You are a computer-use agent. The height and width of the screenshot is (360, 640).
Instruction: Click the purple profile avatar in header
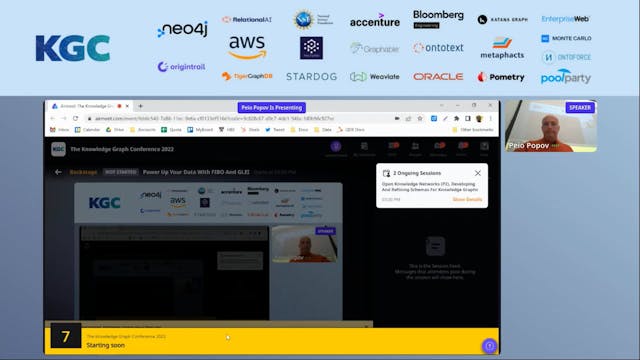pos(336,146)
